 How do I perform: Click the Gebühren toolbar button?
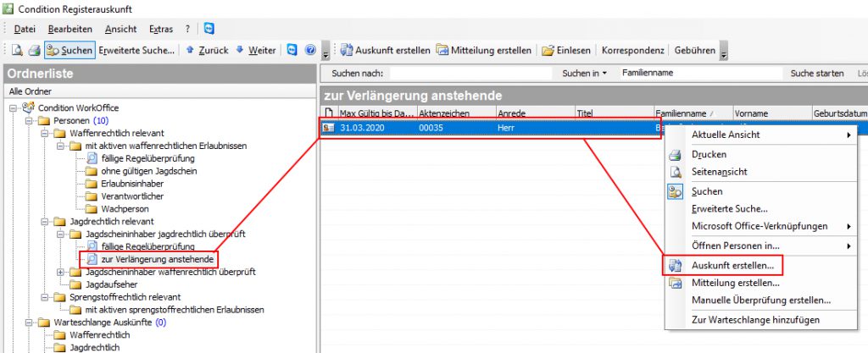coord(693,50)
